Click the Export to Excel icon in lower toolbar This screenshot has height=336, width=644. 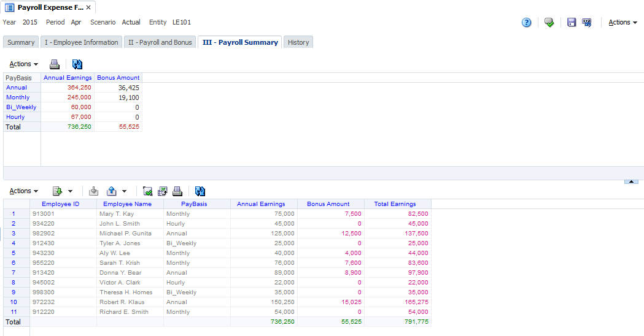pos(162,191)
